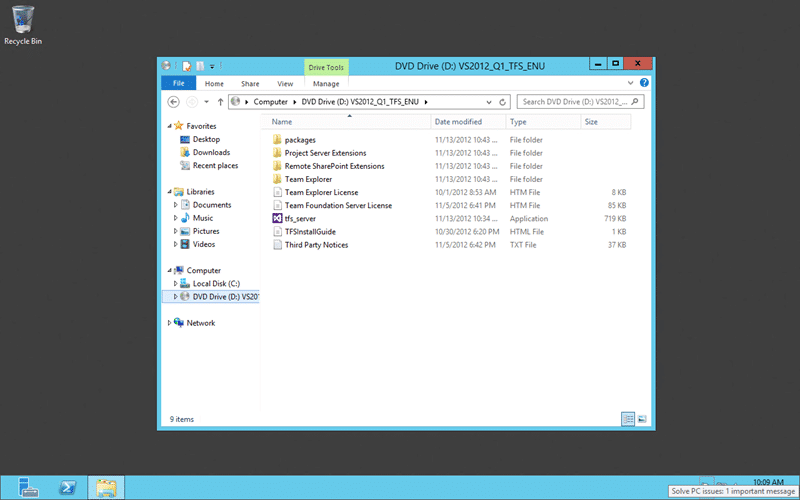Switch to the Share ribbon tab
This screenshot has width=800, height=500.
click(250, 84)
